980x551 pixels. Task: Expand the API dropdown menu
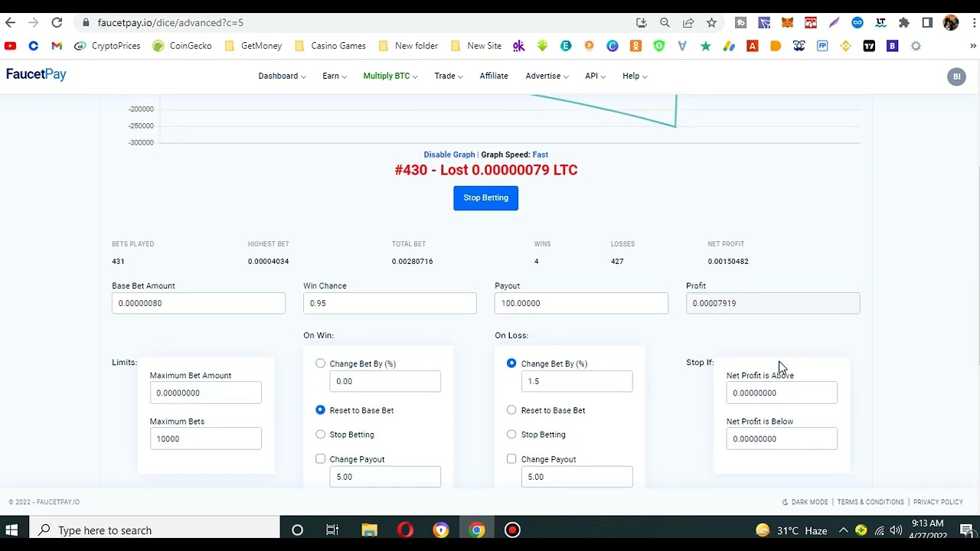tap(596, 76)
